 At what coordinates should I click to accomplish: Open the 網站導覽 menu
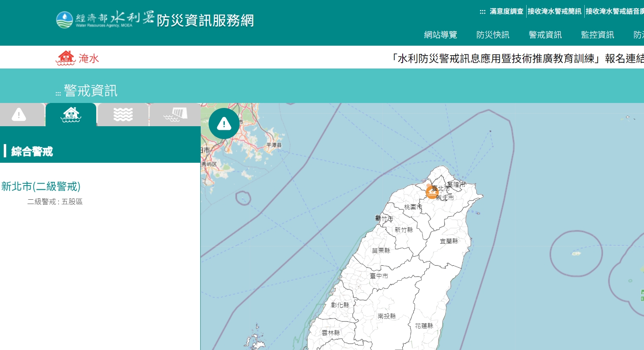[440, 35]
